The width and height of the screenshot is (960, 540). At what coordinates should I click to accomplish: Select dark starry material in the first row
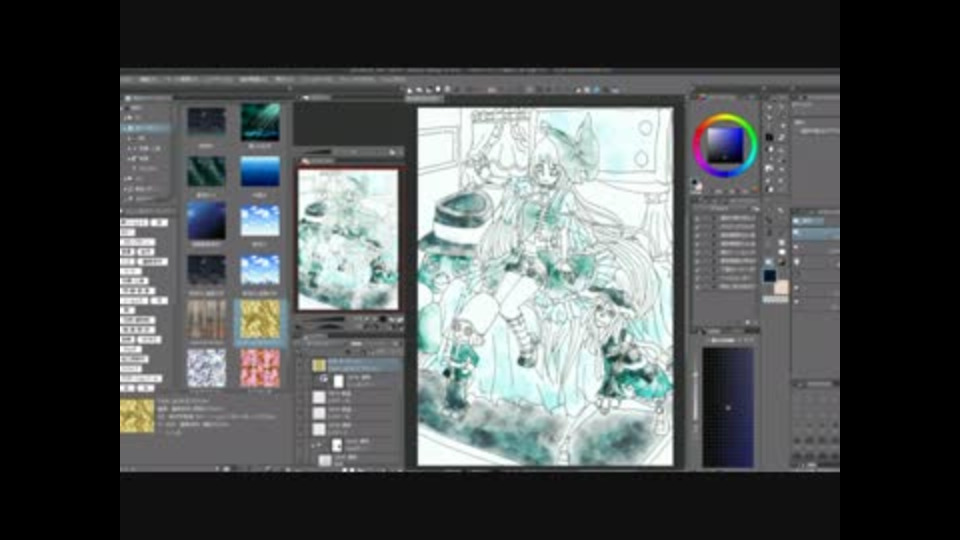(x=206, y=121)
